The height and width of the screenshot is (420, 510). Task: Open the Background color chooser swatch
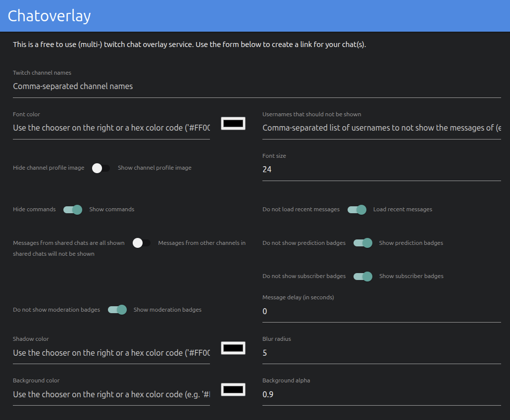pyautogui.click(x=233, y=390)
